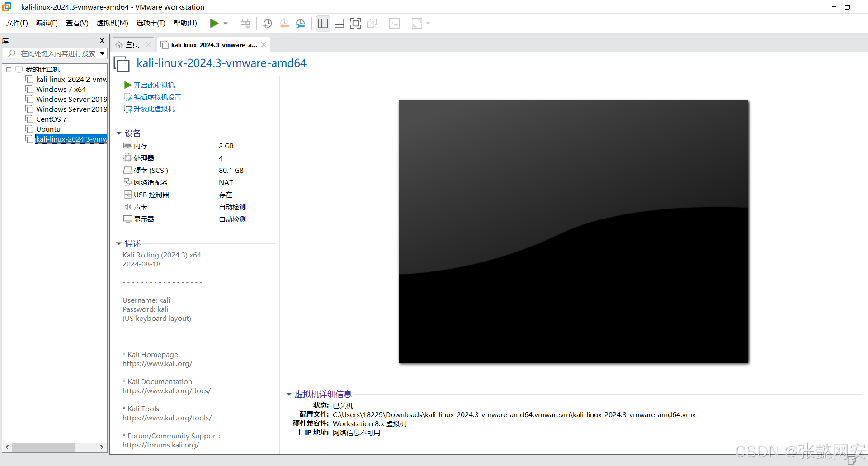Click the 声卡 device icon
The width and height of the screenshot is (868, 466).
pos(128,207)
